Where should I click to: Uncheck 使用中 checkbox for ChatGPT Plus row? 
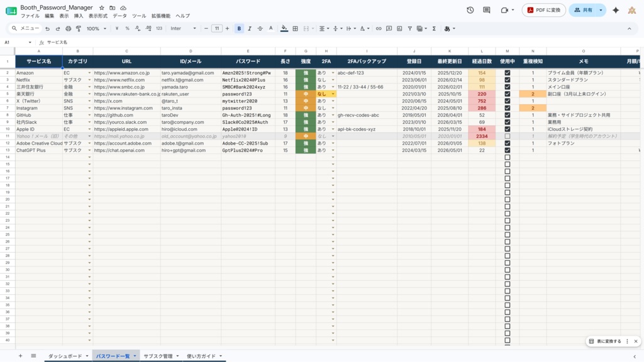point(508,150)
